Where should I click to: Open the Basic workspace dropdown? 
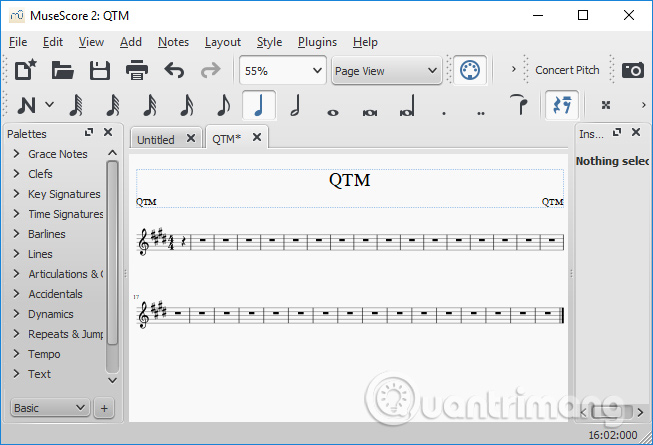tap(50, 408)
